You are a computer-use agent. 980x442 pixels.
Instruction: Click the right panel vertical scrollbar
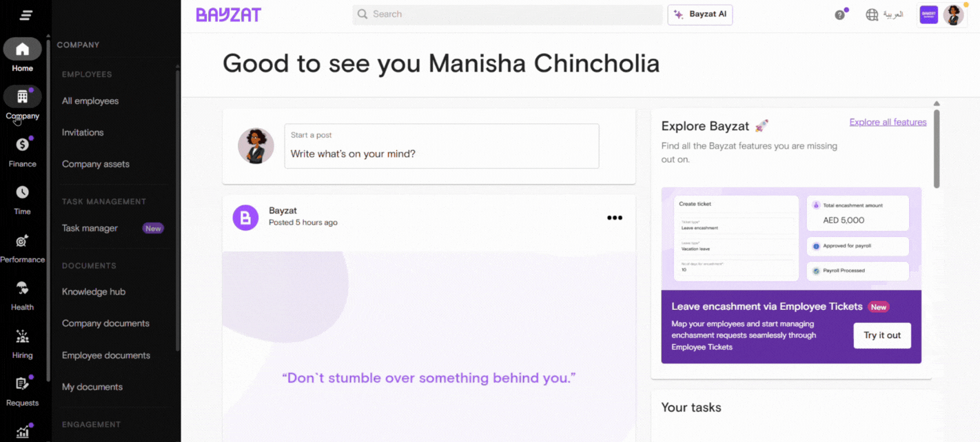[x=937, y=148]
